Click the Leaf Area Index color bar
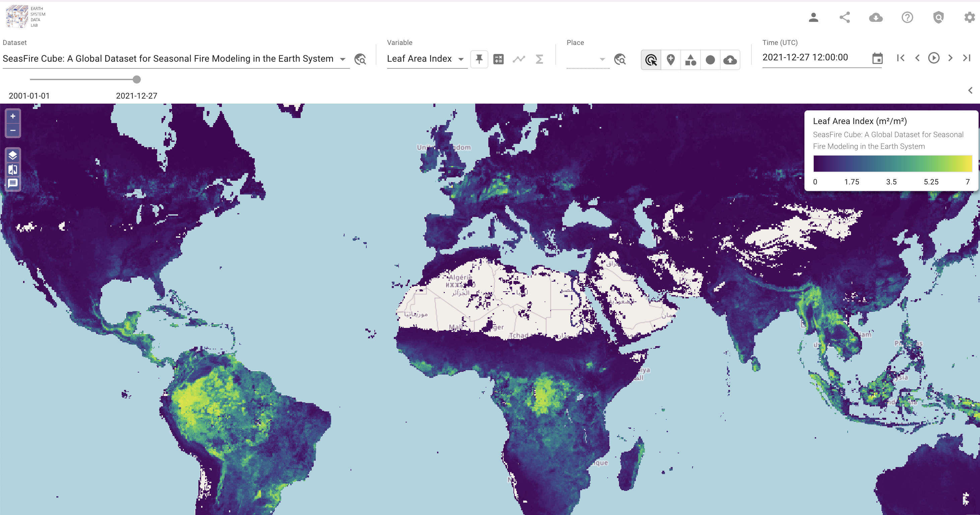The image size is (980, 515). 893,164
